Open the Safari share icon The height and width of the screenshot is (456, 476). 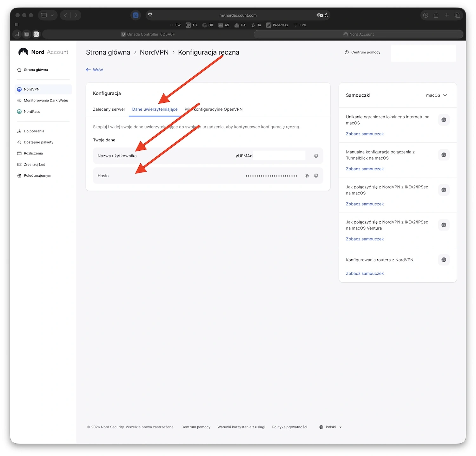(x=436, y=15)
